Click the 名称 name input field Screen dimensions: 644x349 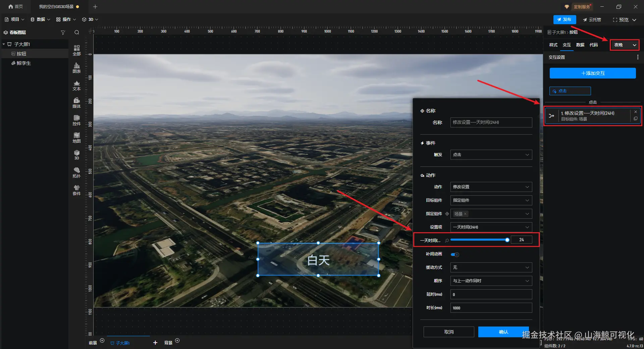491,122
